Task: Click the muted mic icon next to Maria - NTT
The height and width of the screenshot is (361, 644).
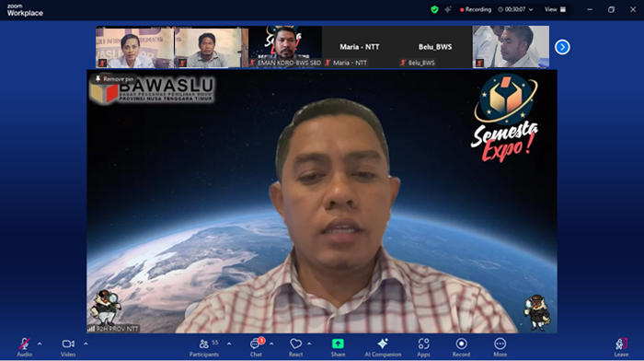Action: (328, 63)
